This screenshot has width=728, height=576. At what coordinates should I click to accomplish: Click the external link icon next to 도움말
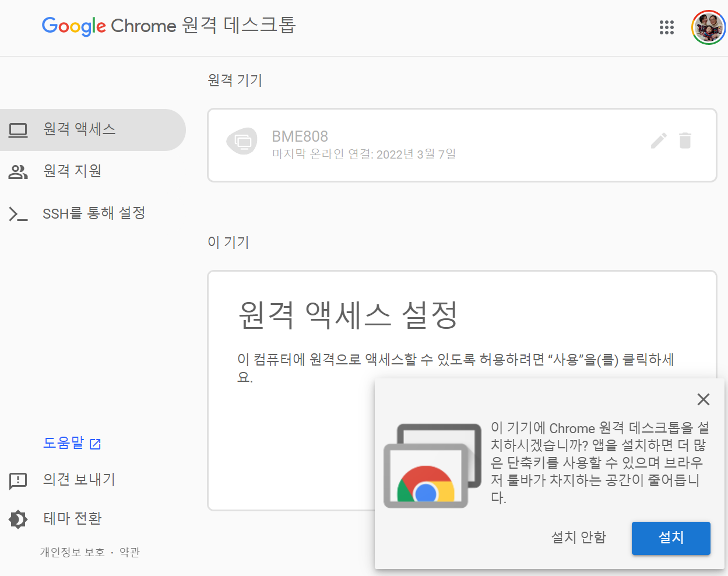tap(96, 444)
